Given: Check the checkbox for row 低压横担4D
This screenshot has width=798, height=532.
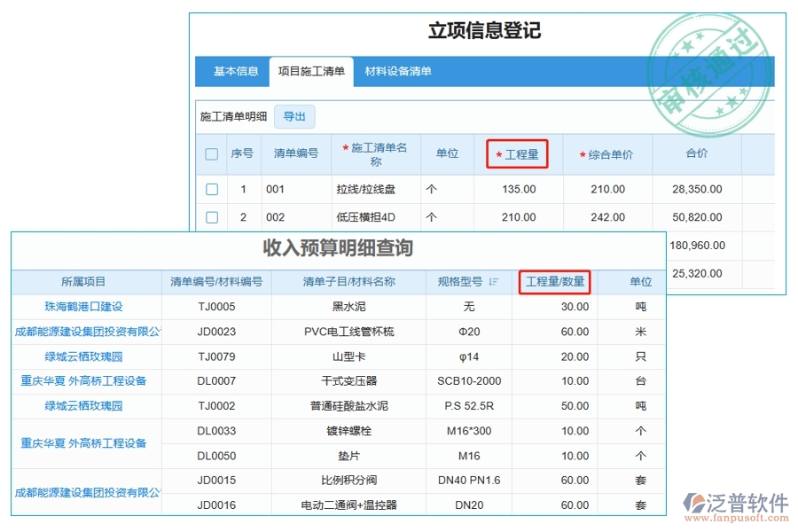Looking at the screenshot, I should (x=211, y=217).
